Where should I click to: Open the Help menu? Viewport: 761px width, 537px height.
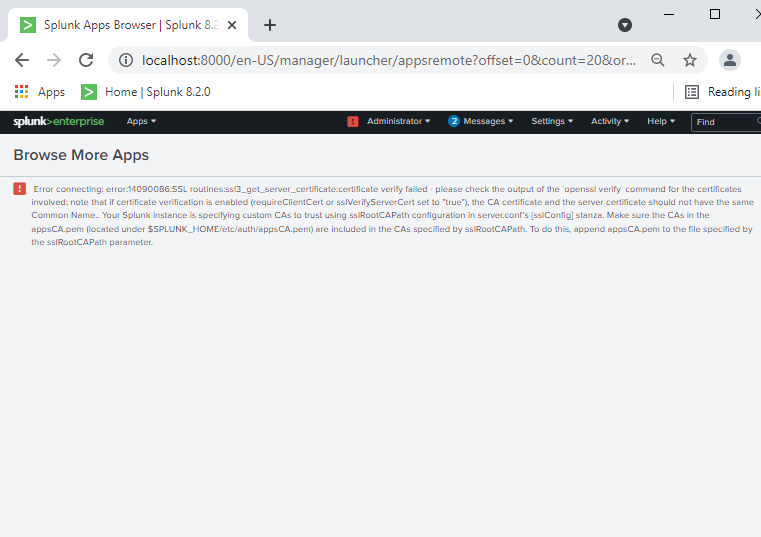(660, 121)
